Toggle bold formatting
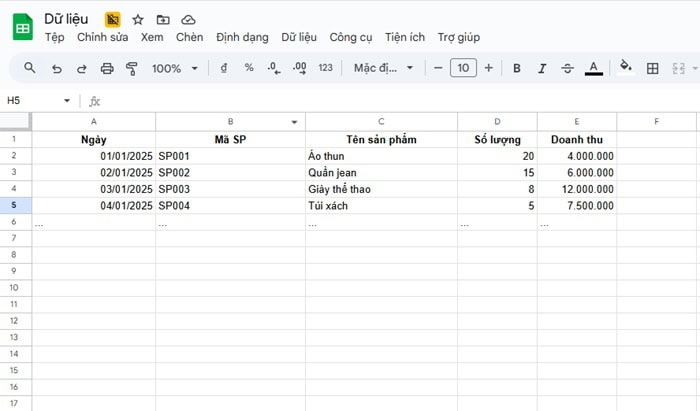 click(517, 68)
